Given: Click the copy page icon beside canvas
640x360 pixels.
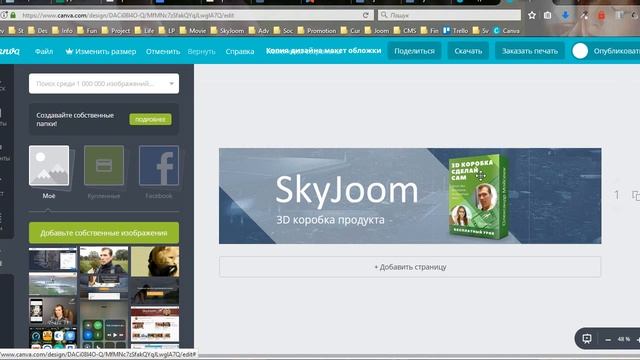Looking at the screenshot, I should pyautogui.click(x=636, y=196).
